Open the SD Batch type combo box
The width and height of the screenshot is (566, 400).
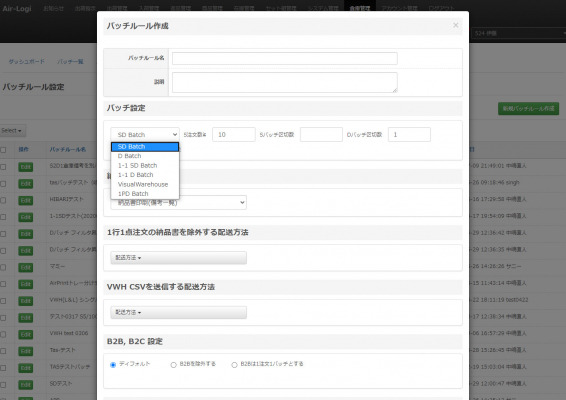[x=145, y=135]
